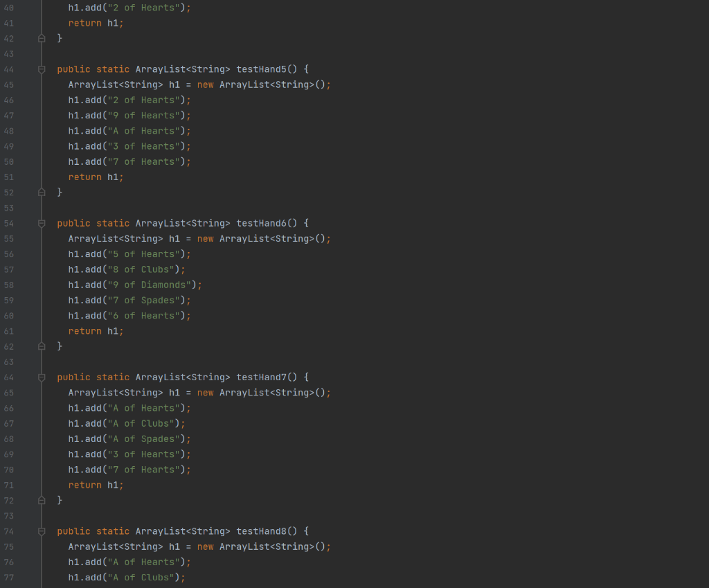Click the fold-end marker beside line 52
This screenshot has height=588, width=709.
point(42,192)
